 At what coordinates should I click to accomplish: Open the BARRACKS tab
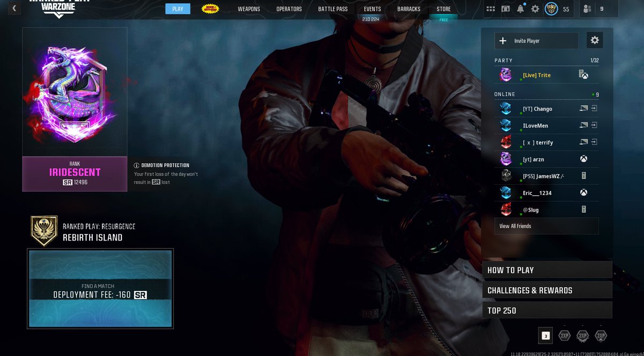[x=409, y=9]
